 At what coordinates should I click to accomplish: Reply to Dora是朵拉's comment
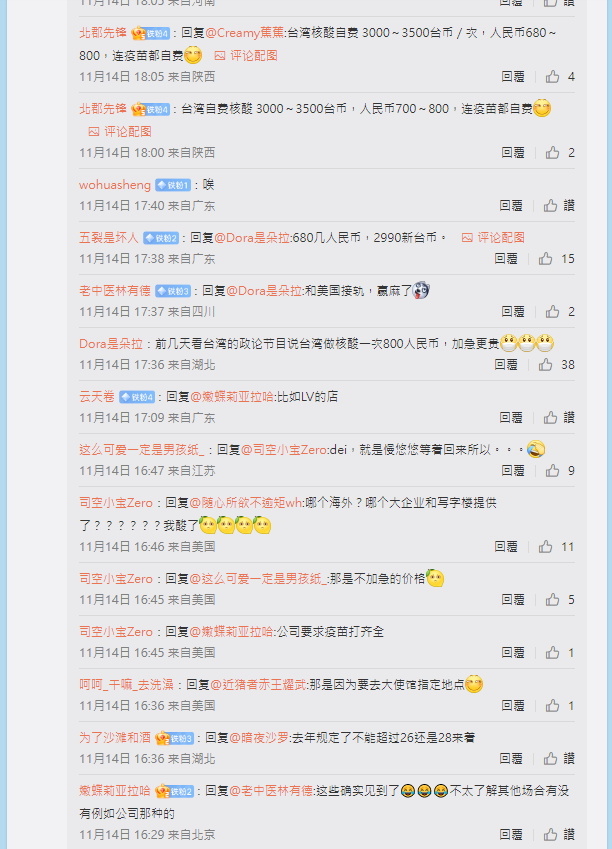(x=505, y=364)
